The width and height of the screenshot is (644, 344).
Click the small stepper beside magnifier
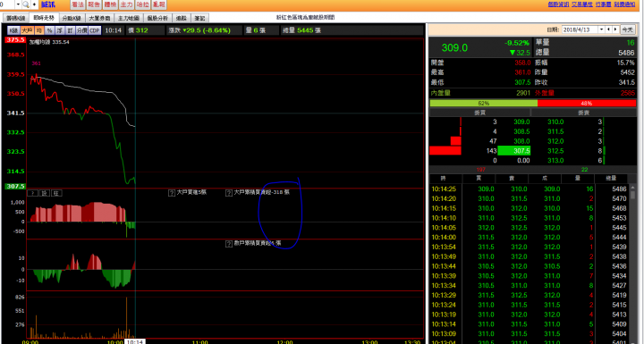[x=34, y=4]
